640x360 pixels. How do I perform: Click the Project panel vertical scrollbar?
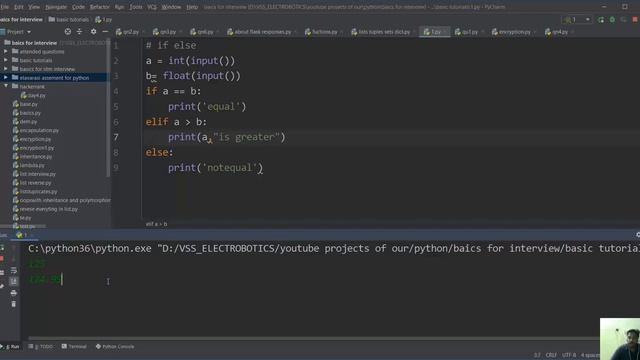[x=108, y=108]
